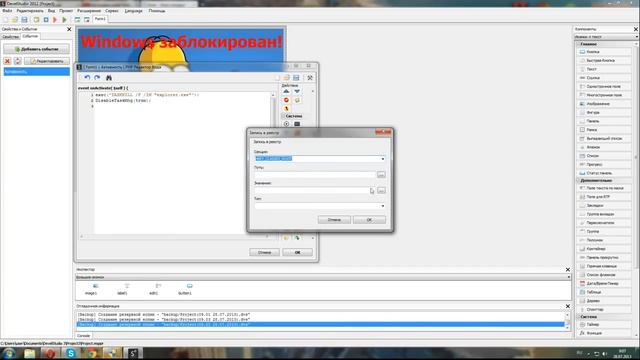The width and height of the screenshot is (640, 360).
Task: Click the tools settings icon in the editor toolbar
Action: click(310, 78)
